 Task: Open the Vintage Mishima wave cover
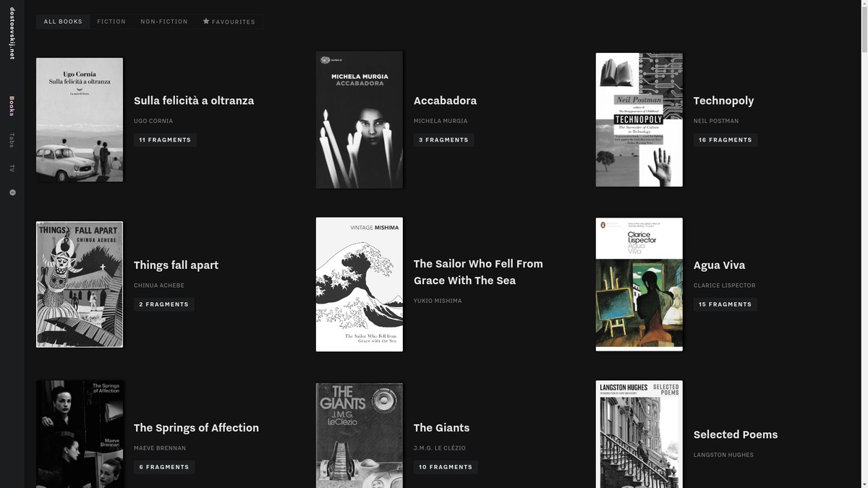coord(359,284)
